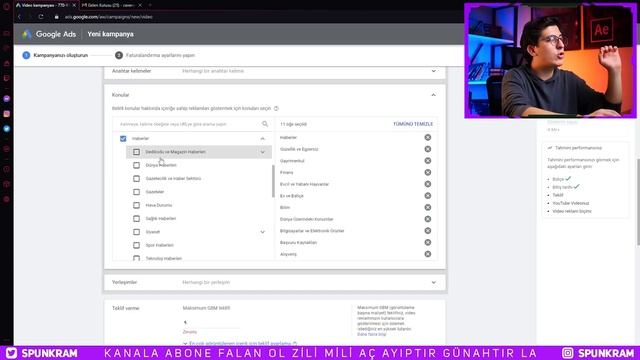Click the site padlock icon in address bar

pyautogui.click(x=57, y=17)
